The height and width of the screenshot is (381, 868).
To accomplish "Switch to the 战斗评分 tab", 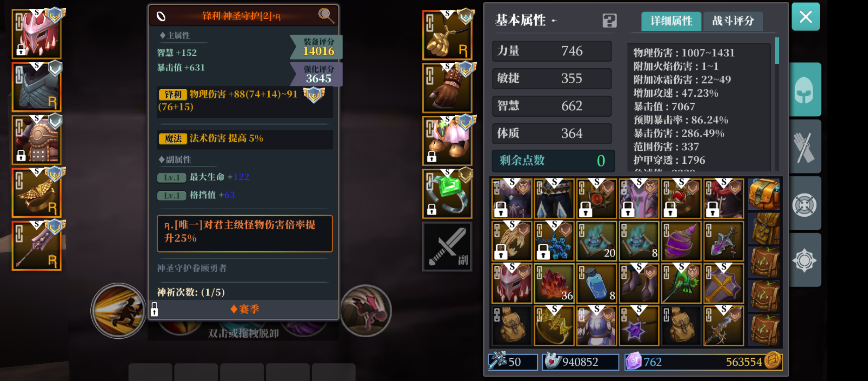I will (733, 21).
